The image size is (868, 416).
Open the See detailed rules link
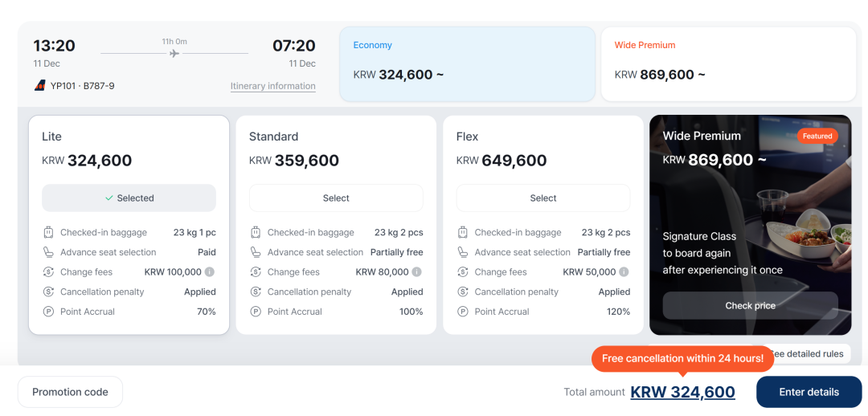(806, 354)
